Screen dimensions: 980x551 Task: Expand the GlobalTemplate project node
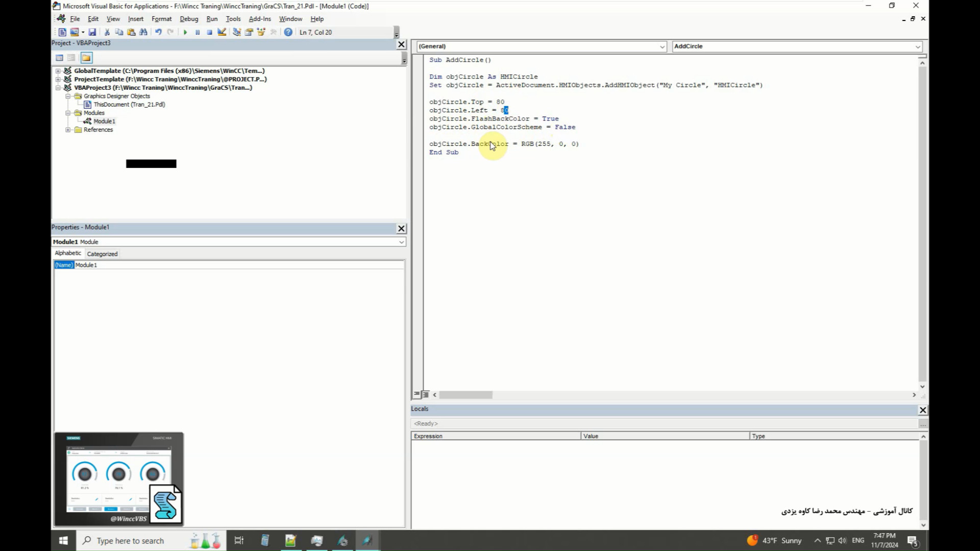tap(58, 71)
